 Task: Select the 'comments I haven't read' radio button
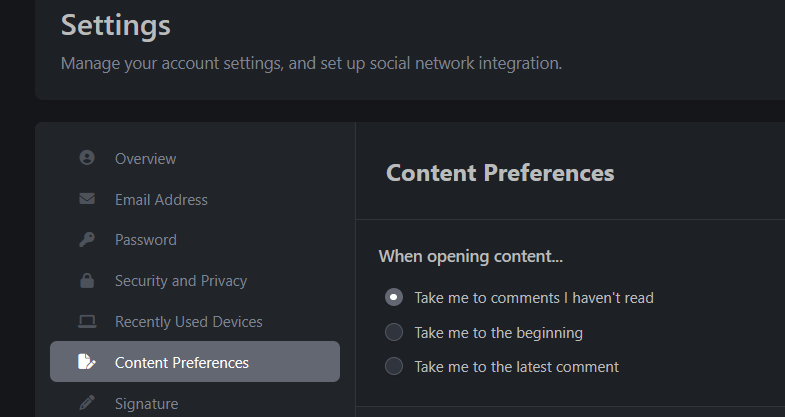pos(394,297)
